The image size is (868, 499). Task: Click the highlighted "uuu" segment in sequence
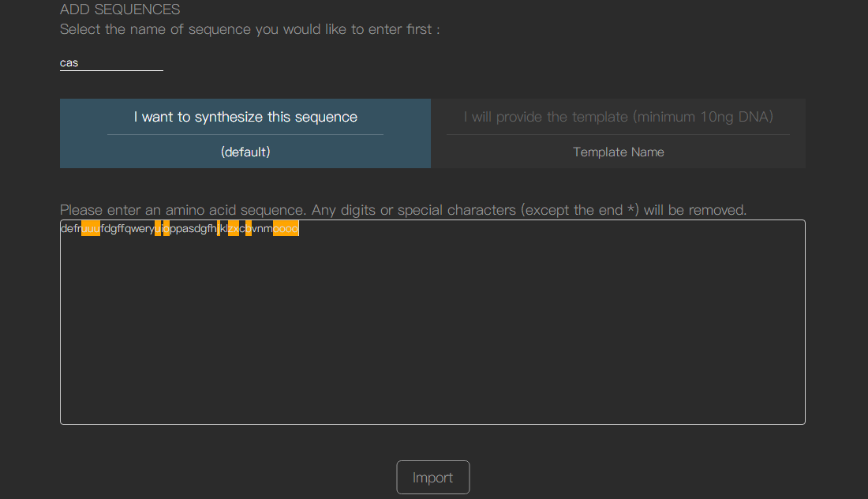coord(91,229)
